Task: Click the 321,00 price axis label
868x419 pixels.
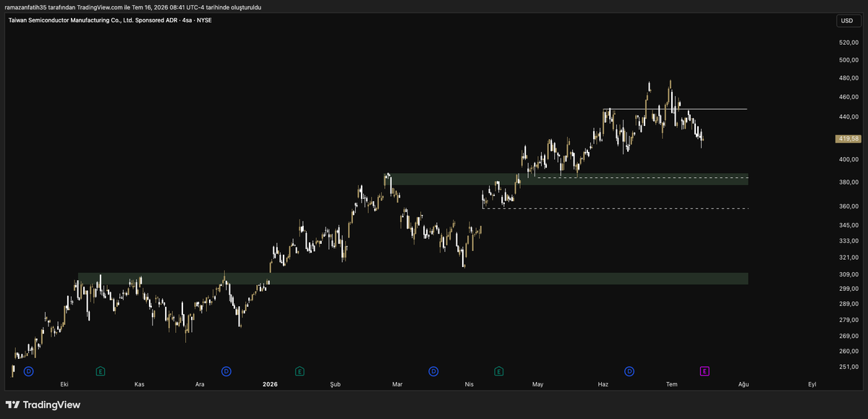Action: click(848, 258)
